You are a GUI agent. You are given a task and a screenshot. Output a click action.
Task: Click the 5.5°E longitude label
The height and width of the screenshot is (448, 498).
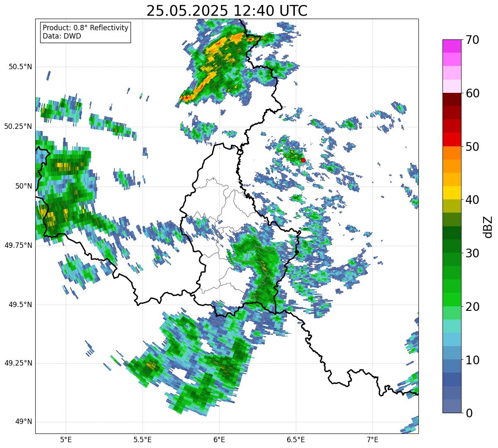[x=143, y=440]
